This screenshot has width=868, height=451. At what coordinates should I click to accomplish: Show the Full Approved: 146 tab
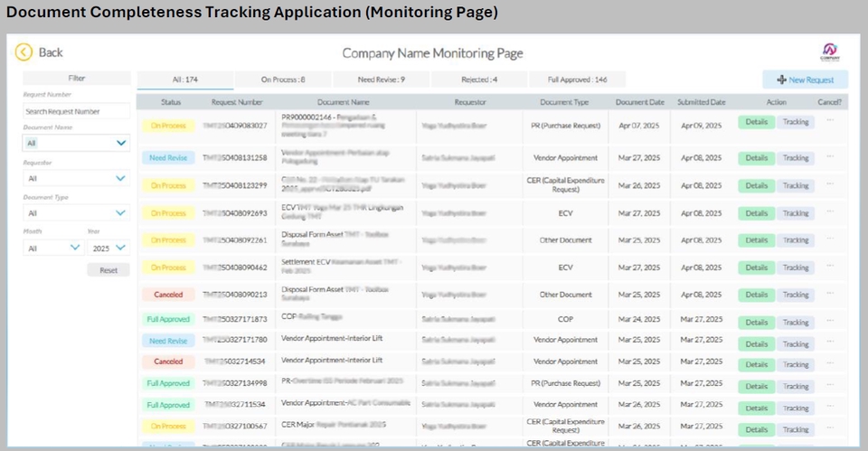point(577,80)
